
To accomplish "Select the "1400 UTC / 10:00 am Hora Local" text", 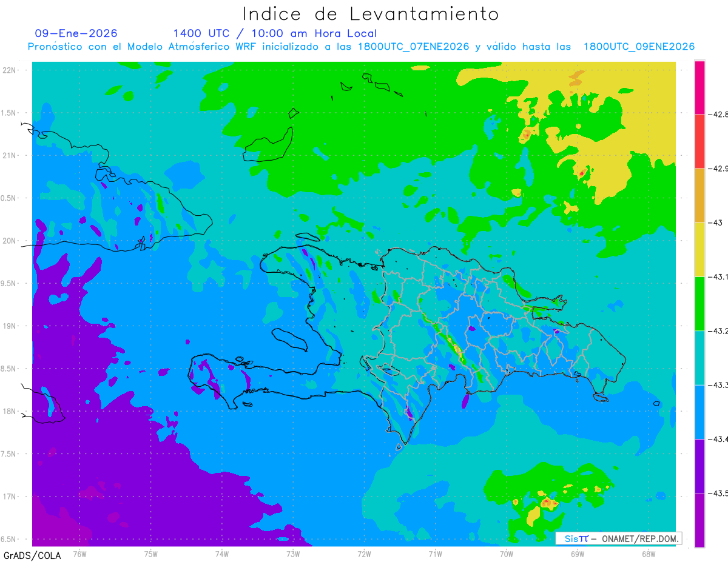I will point(275,33).
